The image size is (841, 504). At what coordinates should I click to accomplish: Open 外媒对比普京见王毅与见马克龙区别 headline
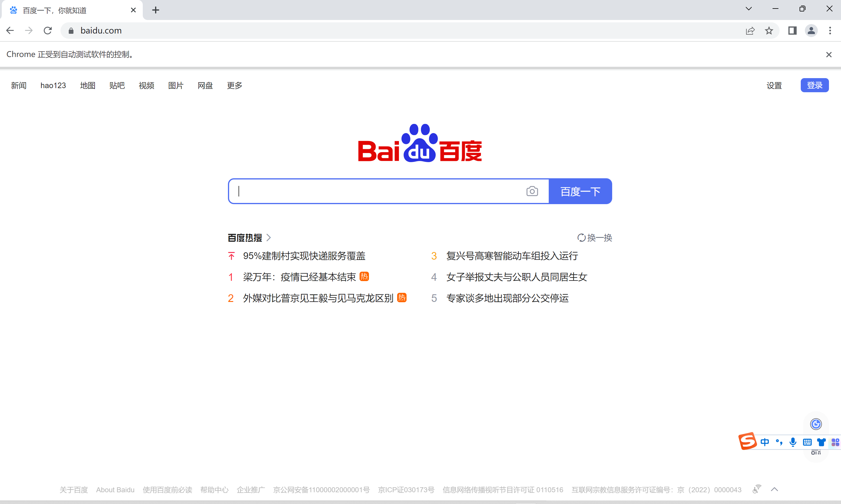coord(318,298)
